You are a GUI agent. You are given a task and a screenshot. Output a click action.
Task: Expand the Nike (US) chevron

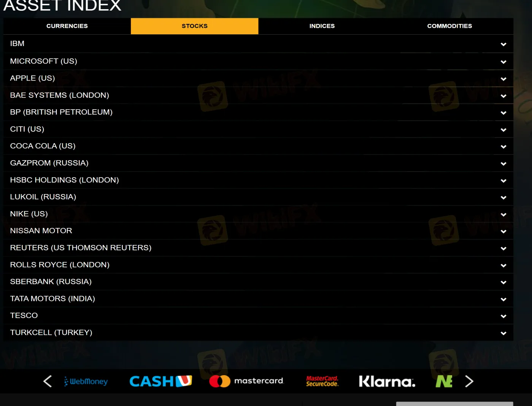point(503,215)
